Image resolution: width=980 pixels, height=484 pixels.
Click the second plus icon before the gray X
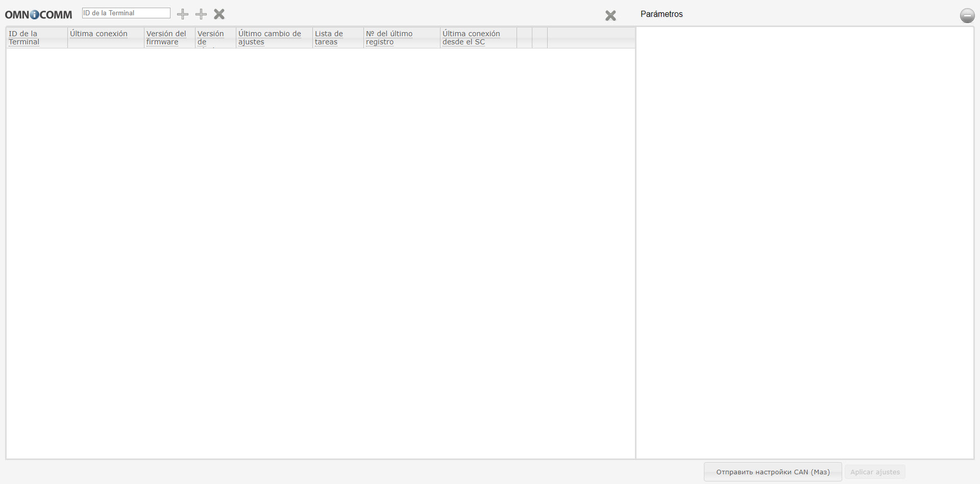201,14
